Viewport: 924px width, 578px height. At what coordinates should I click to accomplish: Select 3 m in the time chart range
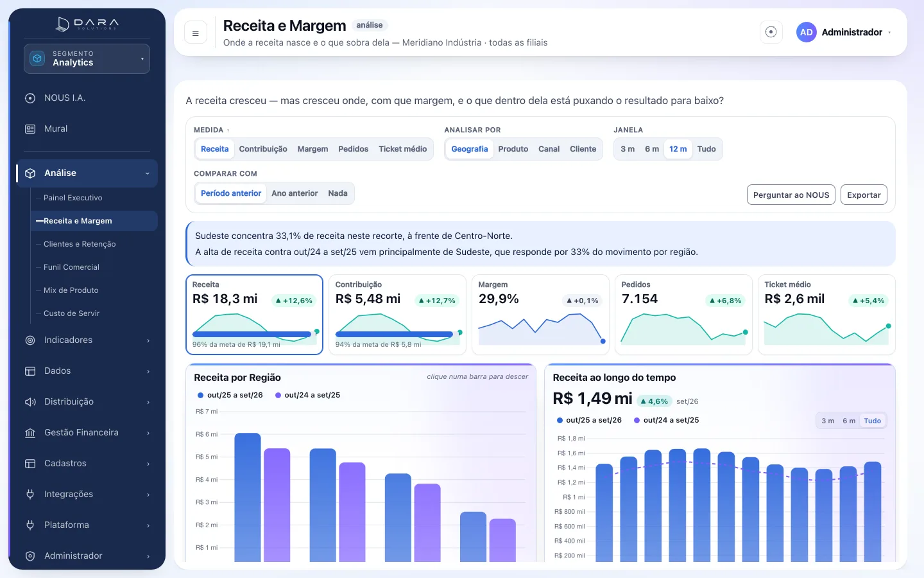coord(828,421)
